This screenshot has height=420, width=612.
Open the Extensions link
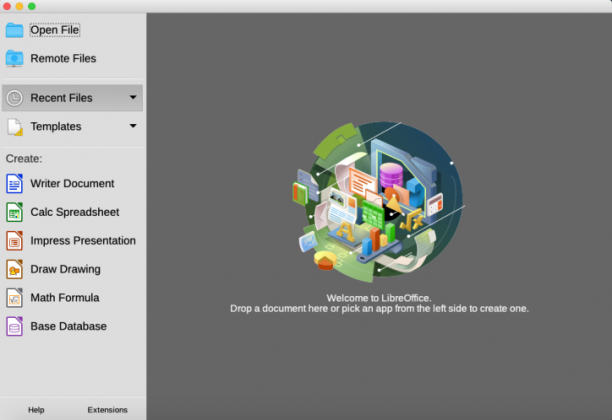click(x=107, y=410)
